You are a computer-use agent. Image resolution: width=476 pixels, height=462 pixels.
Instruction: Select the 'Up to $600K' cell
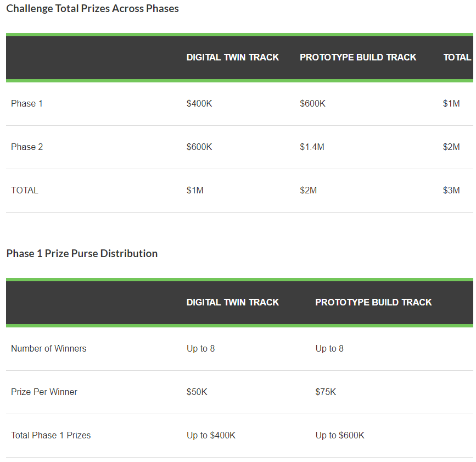coord(340,436)
